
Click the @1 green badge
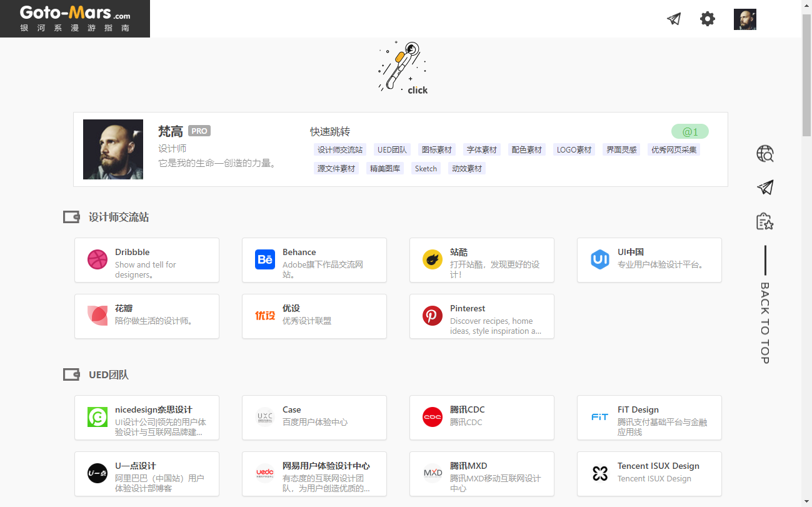[x=690, y=132]
